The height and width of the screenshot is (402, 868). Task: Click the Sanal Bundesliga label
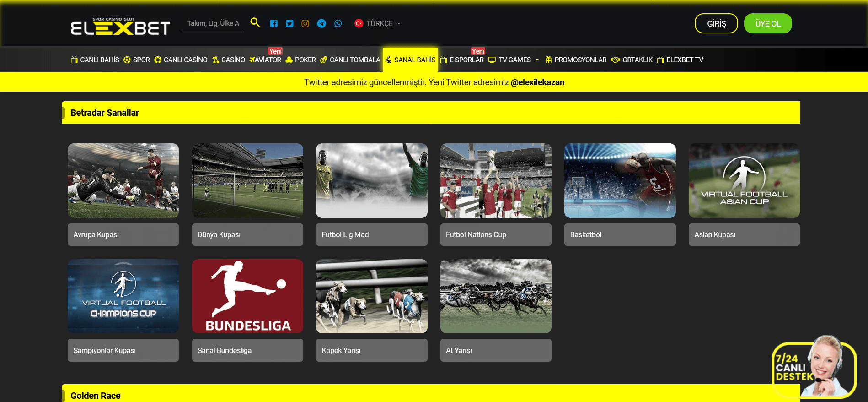(x=247, y=350)
